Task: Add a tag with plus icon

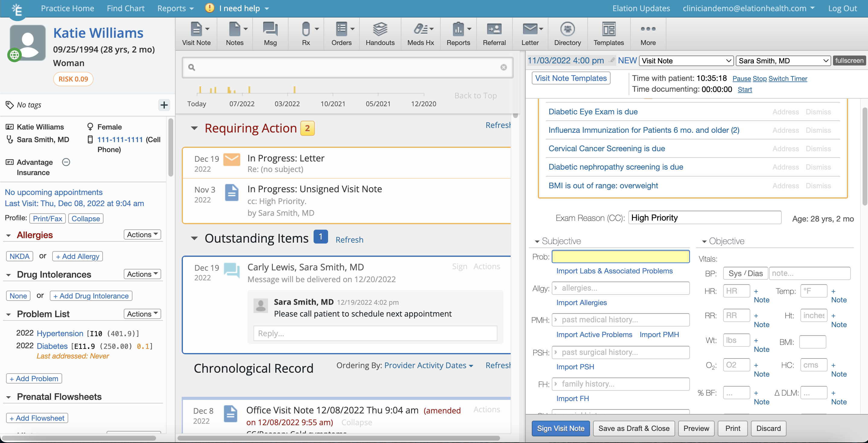Action: pyautogui.click(x=164, y=105)
